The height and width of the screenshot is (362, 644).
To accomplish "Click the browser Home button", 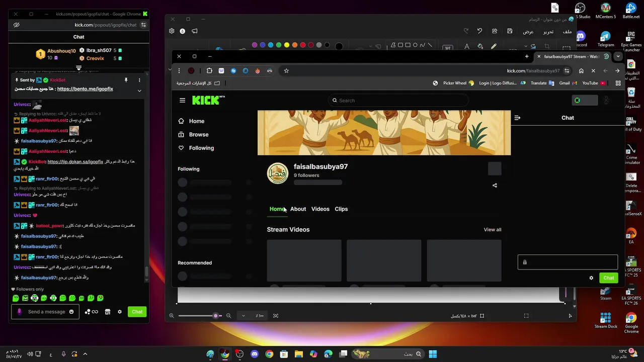I will point(581,71).
